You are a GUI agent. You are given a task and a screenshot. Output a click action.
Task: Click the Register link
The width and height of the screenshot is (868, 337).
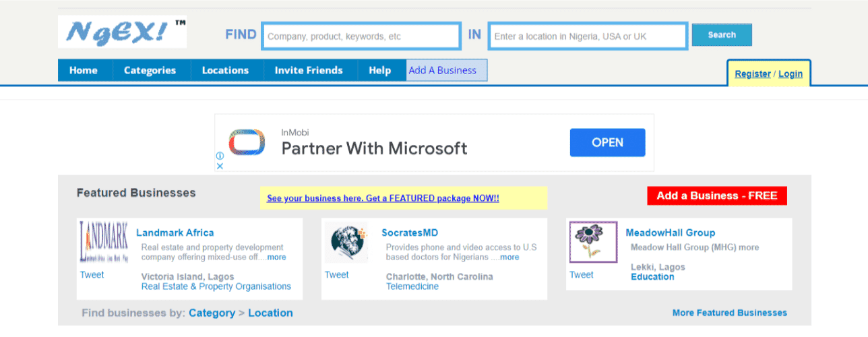(753, 74)
